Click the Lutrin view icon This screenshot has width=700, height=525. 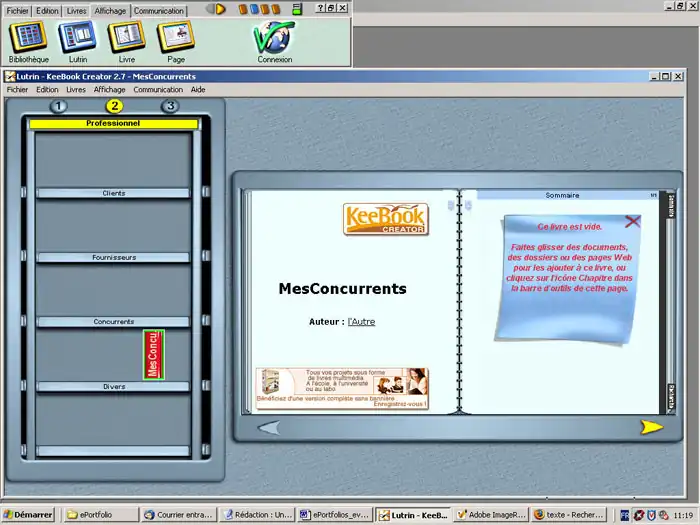point(77,36)
